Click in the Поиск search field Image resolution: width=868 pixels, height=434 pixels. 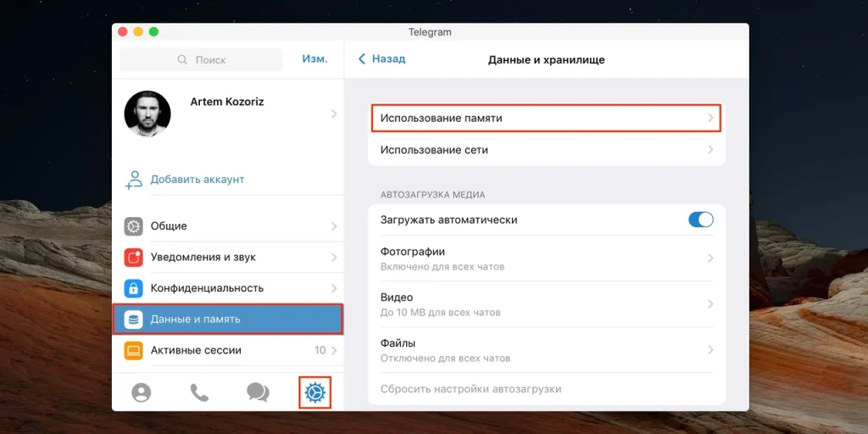(202, 60)
